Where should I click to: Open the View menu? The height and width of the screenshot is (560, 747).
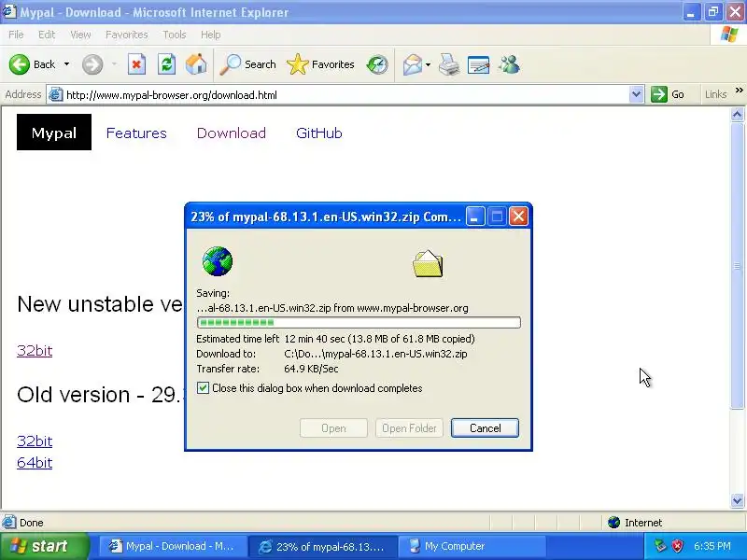pyautogui.click(x=80, y=35)
